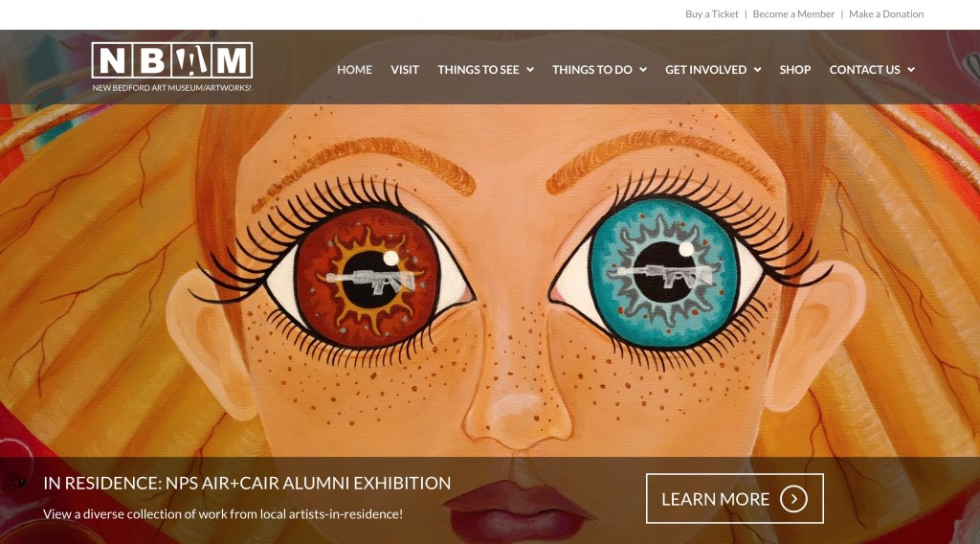This screenshot has width=980, height=544.
Task: Open the Home menu item
Action: click(354, 69)
